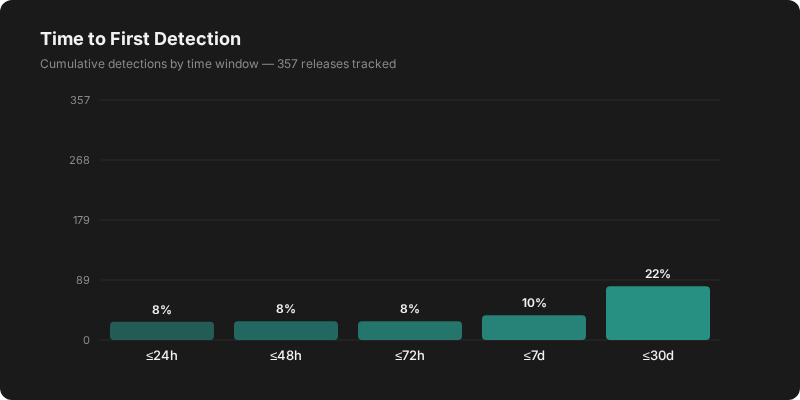800x400 pixels.
Task: Click the 8% label above the ≤72h bar
Action: (410, 310)
